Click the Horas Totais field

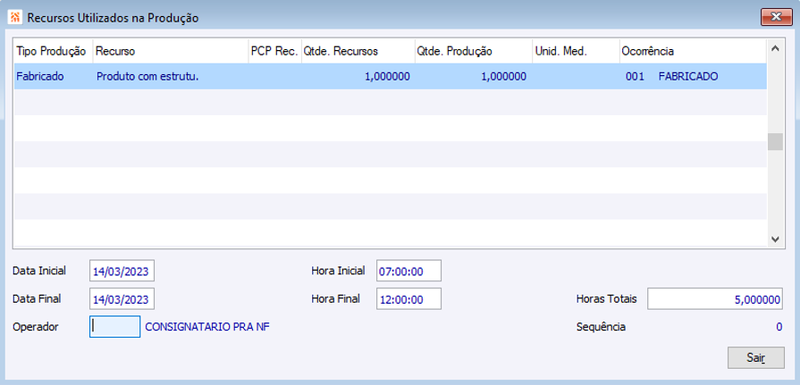(715, 299)
